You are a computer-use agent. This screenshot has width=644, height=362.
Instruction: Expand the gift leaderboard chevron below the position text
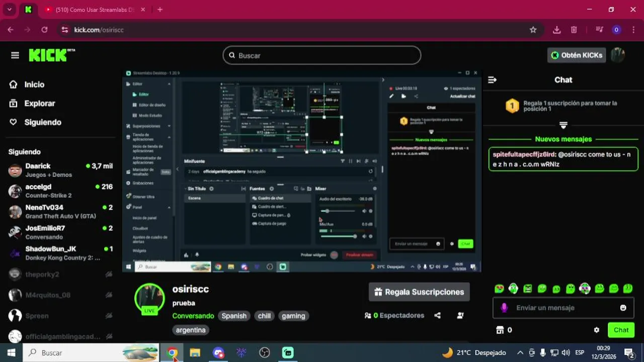click(x=563, y=125)
